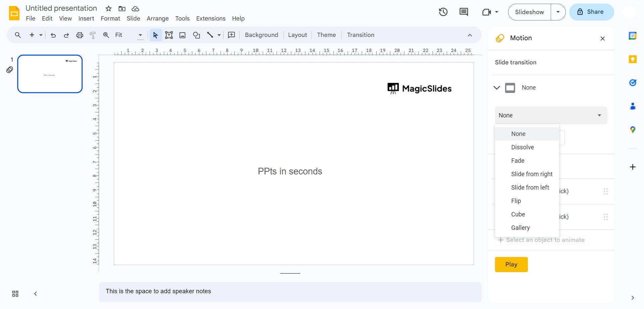Close the Motion panel
644x309 pixels.
pos(603,39)
